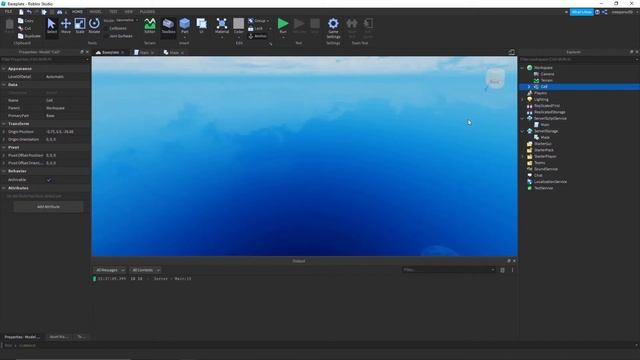Collapse the Appearance properties section
Screen dimensions: 640x360
point(4,69)
